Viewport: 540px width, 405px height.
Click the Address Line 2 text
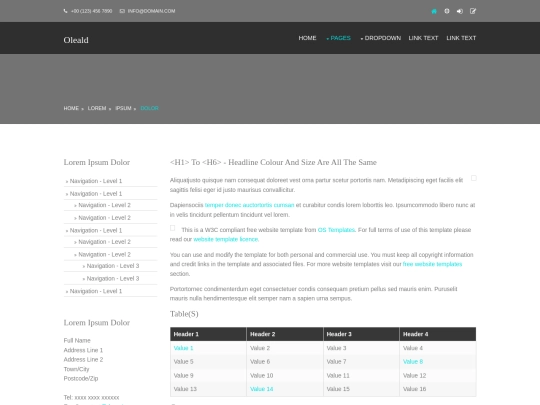[83, 359]
